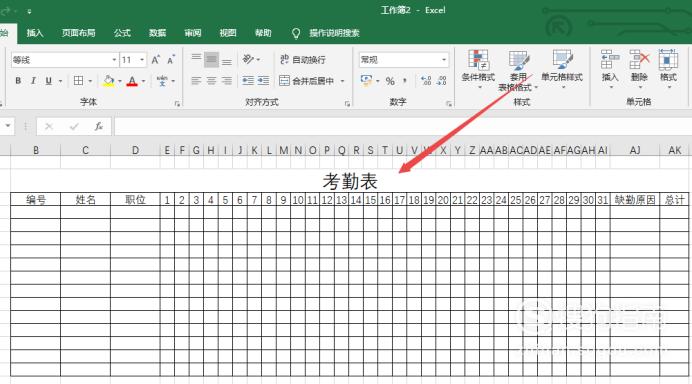Open 数字 group dialog launcher

(x=449, y=104)
